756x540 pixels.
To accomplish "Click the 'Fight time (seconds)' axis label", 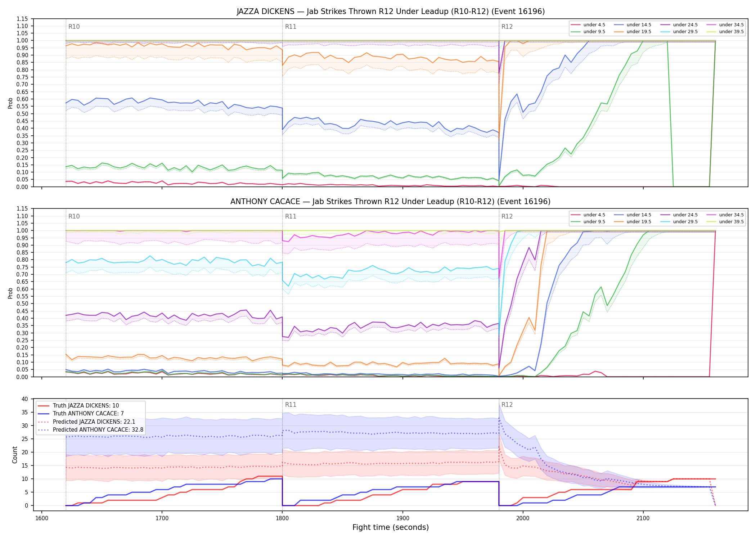I will click(x=391, y=527).
